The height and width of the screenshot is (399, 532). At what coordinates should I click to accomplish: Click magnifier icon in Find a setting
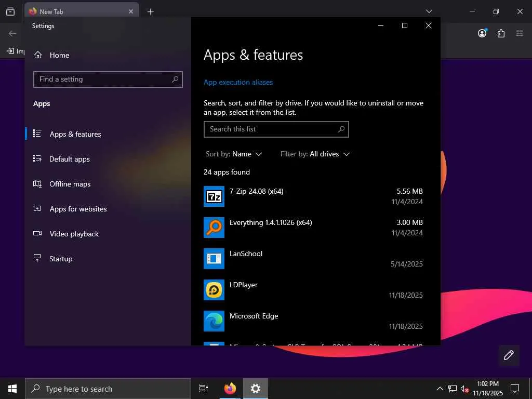pos(175,79)
